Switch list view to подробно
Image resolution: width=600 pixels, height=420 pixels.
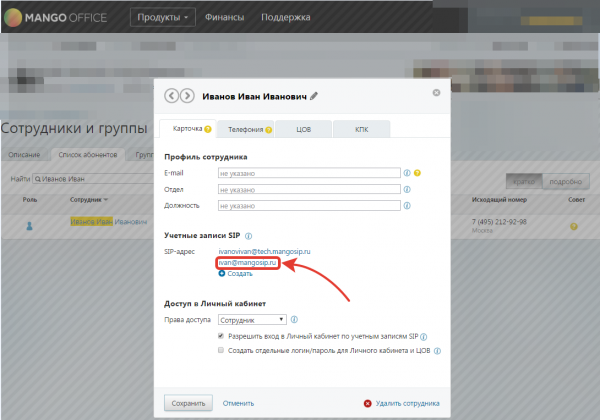[x=565, y=182]
